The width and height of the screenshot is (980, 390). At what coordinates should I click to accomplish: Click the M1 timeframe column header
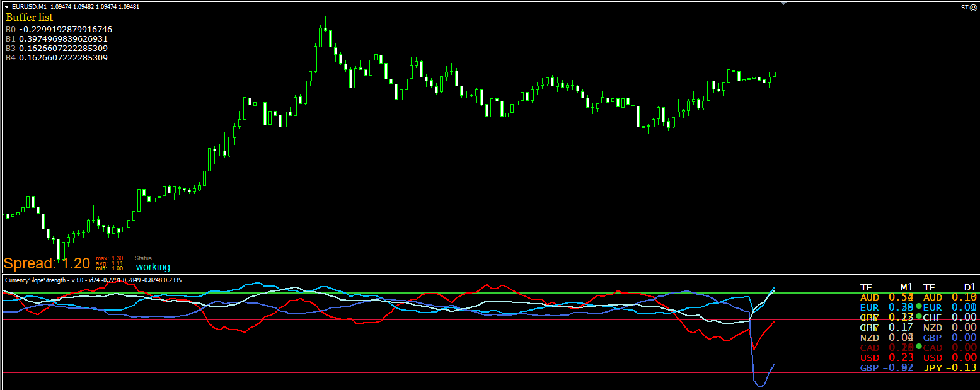pos(906,287)
